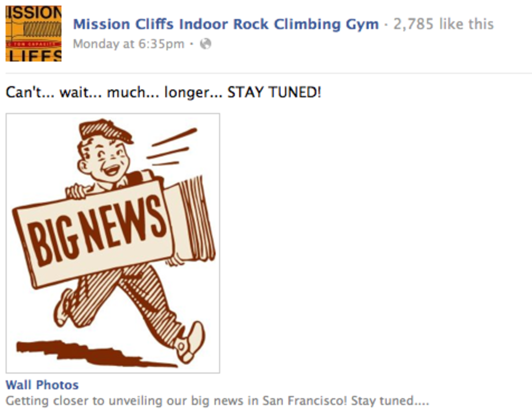Image resolution: width=532 pixels, height=415 pixels.
Task: Open Mission Cliffs Indoor Rock Climbing Gym page
Action: [x=226, y=24]
